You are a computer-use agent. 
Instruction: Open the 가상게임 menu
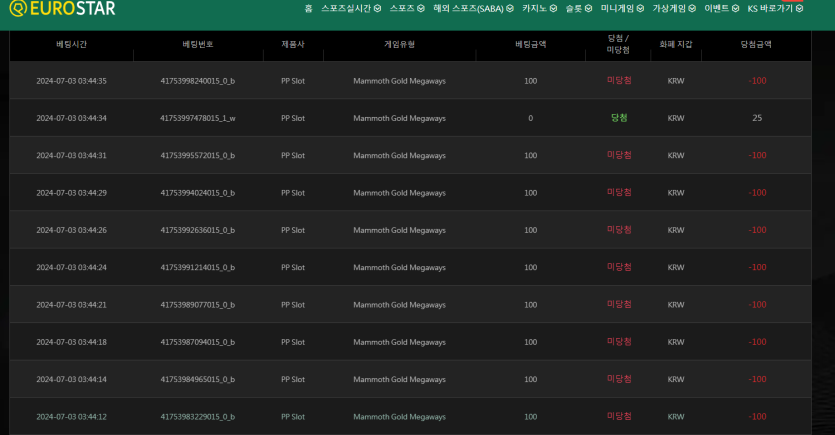coord(669,9)
